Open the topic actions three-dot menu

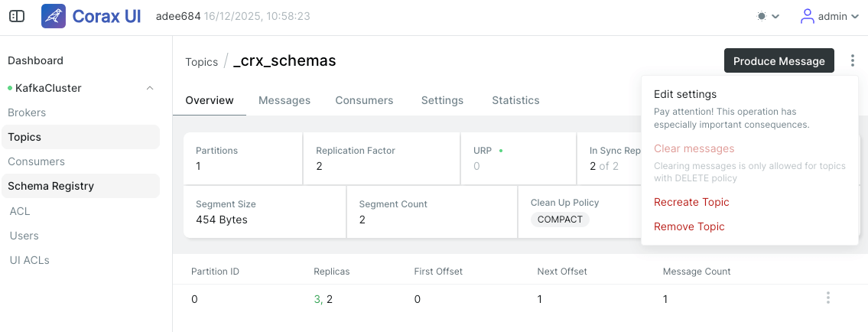(x=853, y=60)
